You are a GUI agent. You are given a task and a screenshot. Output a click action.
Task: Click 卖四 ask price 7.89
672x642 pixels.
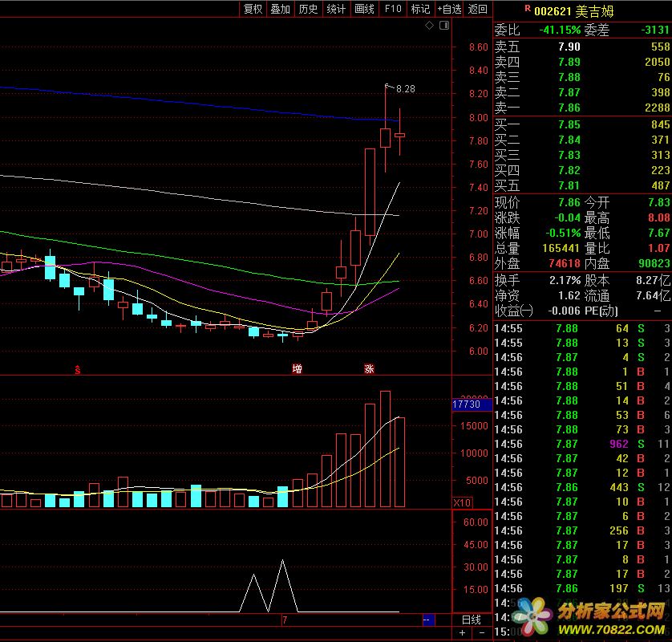coord(569,62)
